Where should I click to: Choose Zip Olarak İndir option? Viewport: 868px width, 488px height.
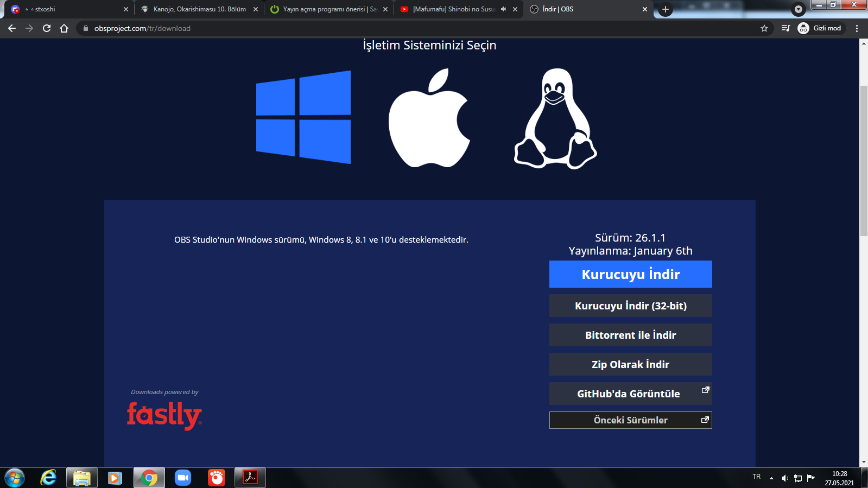(631, 364)
